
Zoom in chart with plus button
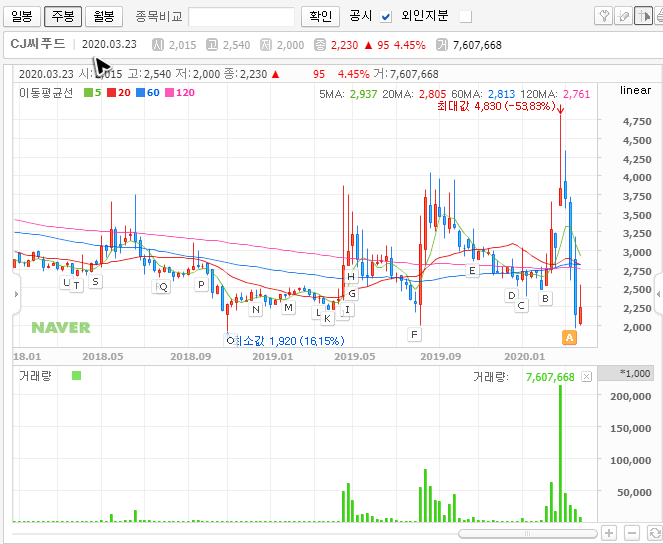pos(609,533)
